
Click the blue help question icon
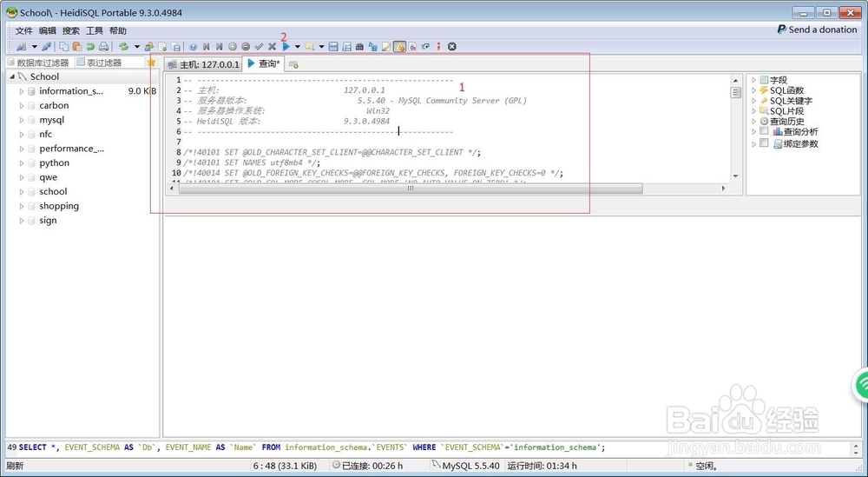coord(194,47)
